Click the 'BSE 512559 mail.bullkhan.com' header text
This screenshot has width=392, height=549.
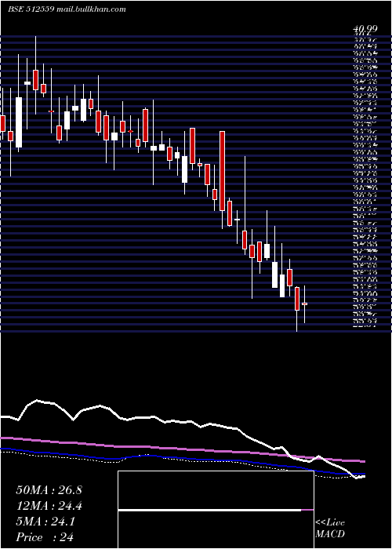(67, 9)
